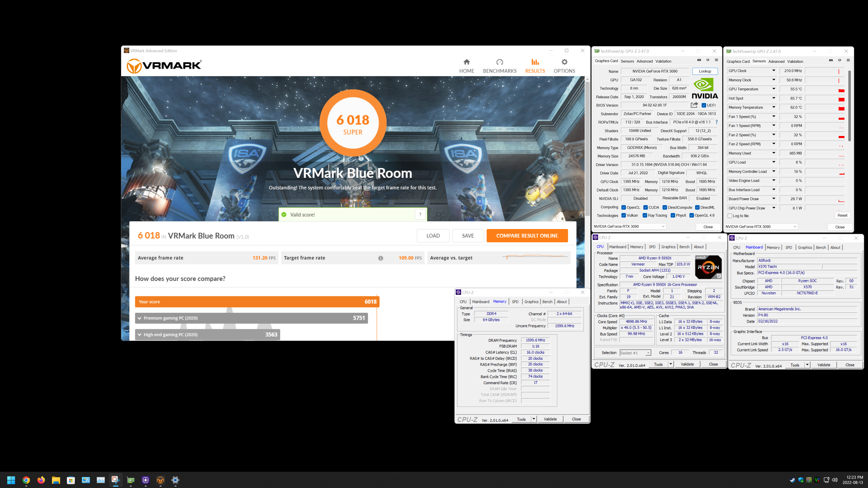This screenshot has height=488, width=868.
Task: Toggle the PhysX checkbox
Action: [673, 216]
